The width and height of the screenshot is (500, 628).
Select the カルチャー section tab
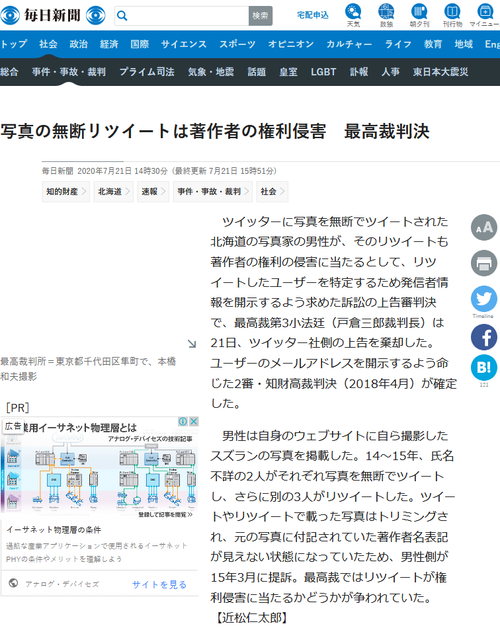(x=349, y=44)
